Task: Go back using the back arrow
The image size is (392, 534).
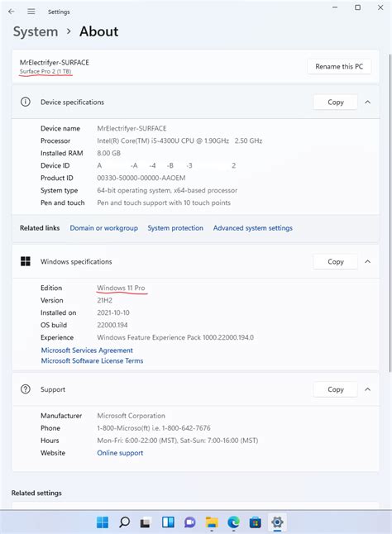Action: [12, 12]
